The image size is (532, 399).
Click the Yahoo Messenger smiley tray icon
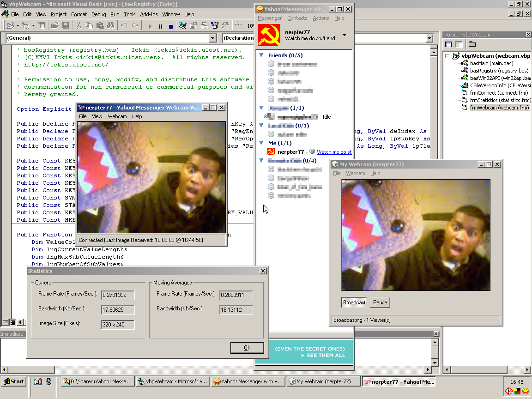525,391
